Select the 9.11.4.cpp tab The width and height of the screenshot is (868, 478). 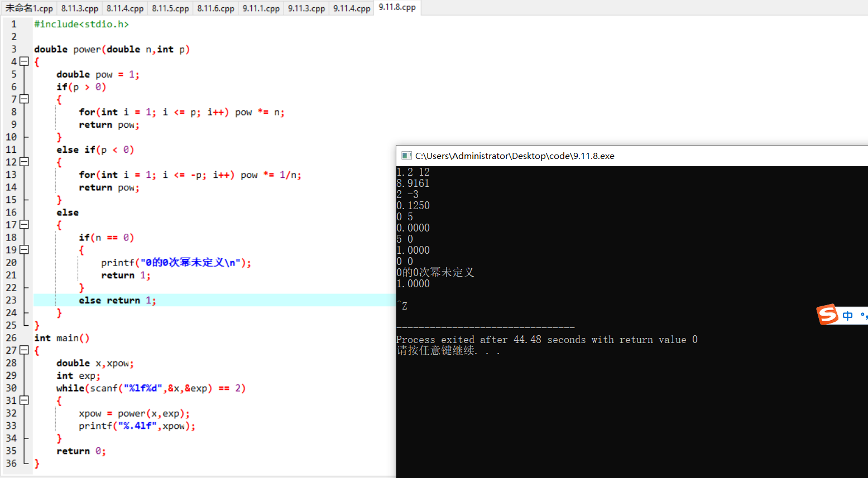(x=352, y=8)
